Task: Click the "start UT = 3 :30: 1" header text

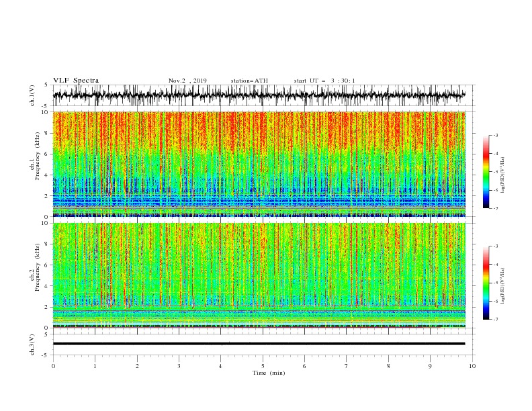Action: pyautogui.click(x=324, y=81)
